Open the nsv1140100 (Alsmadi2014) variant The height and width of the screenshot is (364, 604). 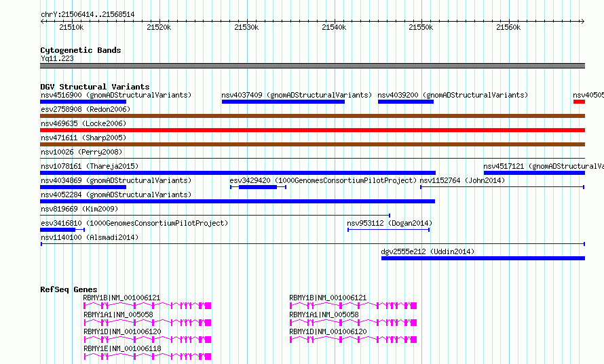click(312, 244)
